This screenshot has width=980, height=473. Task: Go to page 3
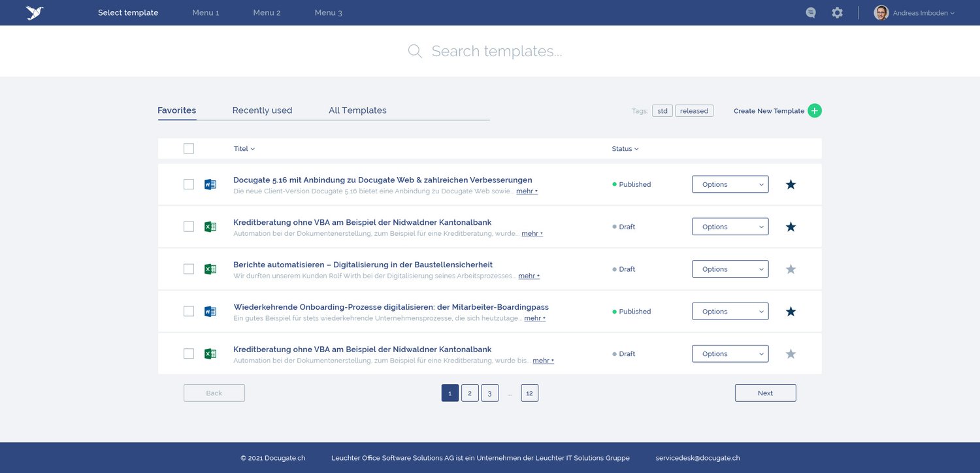click(x=489, y=393)
